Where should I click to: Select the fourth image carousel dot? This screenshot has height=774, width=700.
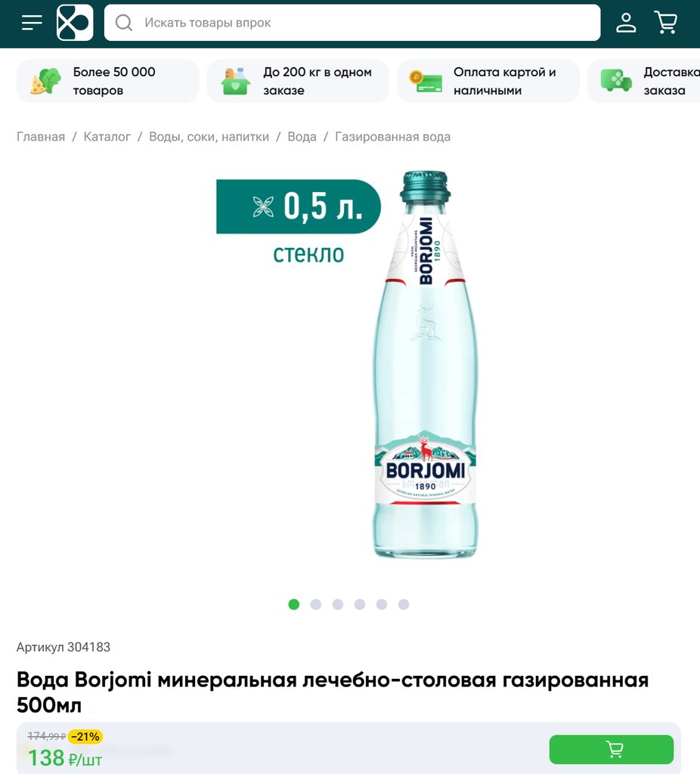point(360,604)
